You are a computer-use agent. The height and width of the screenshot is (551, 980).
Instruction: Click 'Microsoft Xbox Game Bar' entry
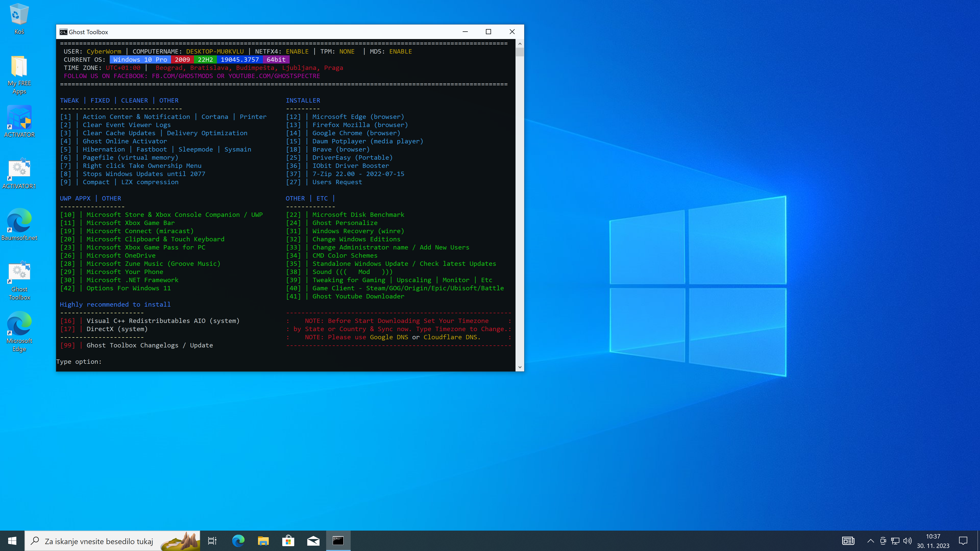click(x=130, y=223)
